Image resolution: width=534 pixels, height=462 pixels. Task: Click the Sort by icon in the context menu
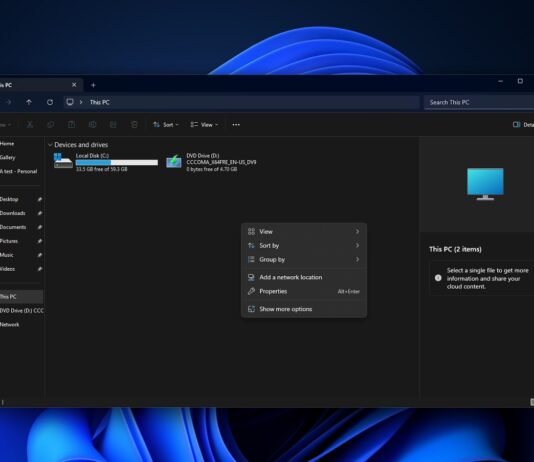point(251,245)
